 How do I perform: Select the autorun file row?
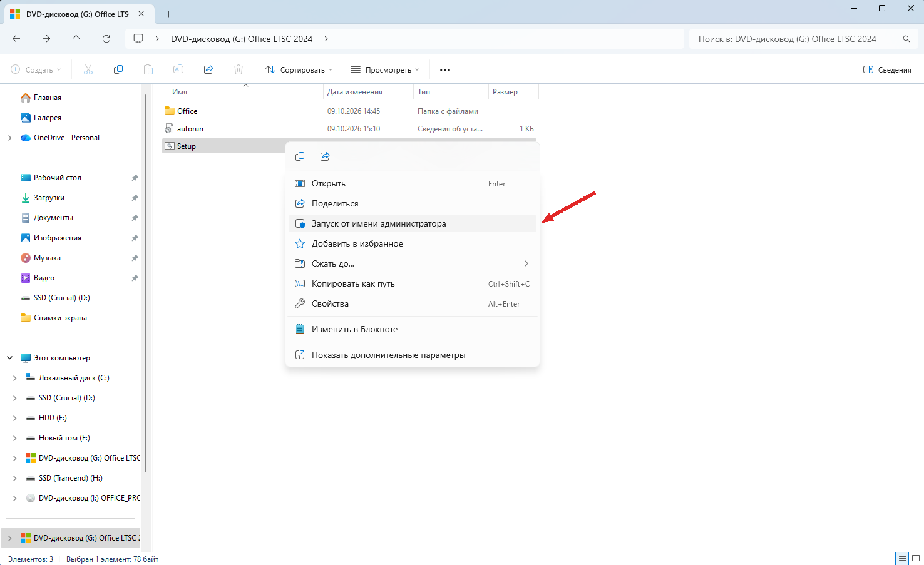[x=349, y=129]
